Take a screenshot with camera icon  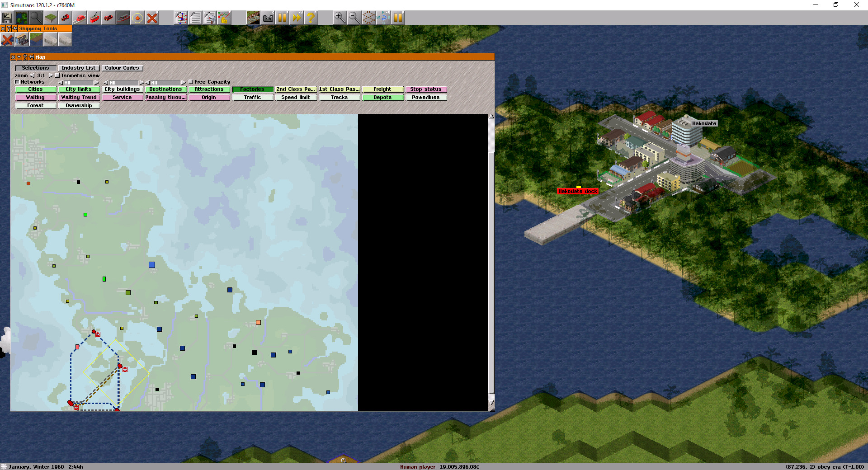click(268, 18)
